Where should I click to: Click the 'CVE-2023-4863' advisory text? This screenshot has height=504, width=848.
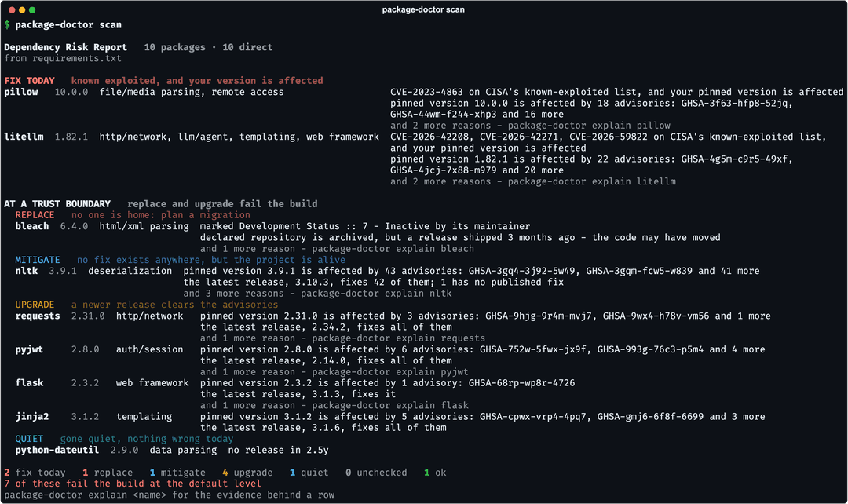[426, 92]
